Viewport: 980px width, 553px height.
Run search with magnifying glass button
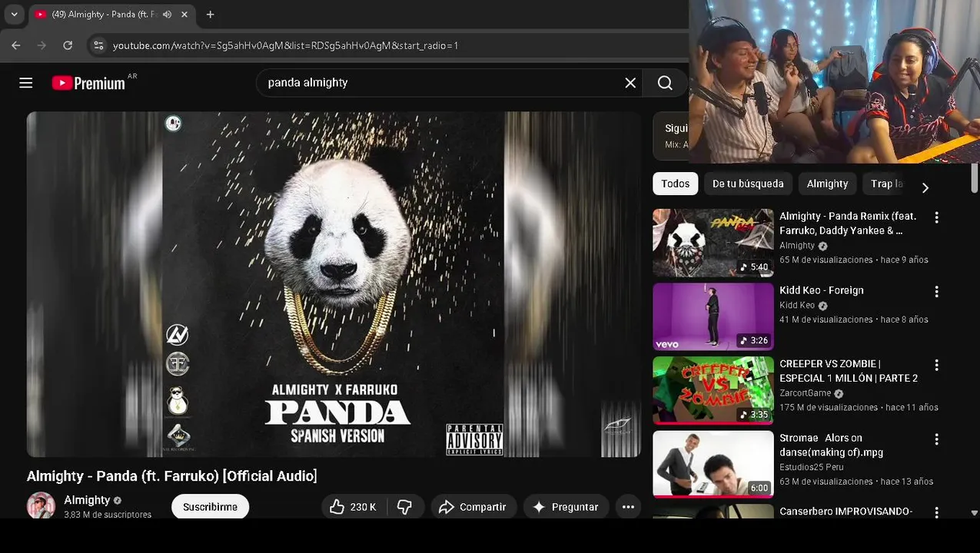pos(665,83)
